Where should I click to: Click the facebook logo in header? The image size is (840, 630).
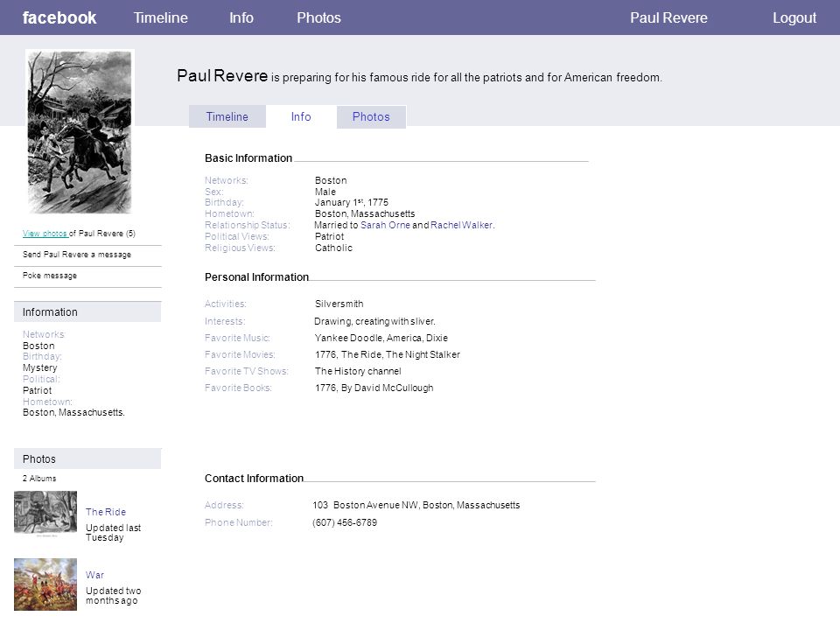click(59, 17)
